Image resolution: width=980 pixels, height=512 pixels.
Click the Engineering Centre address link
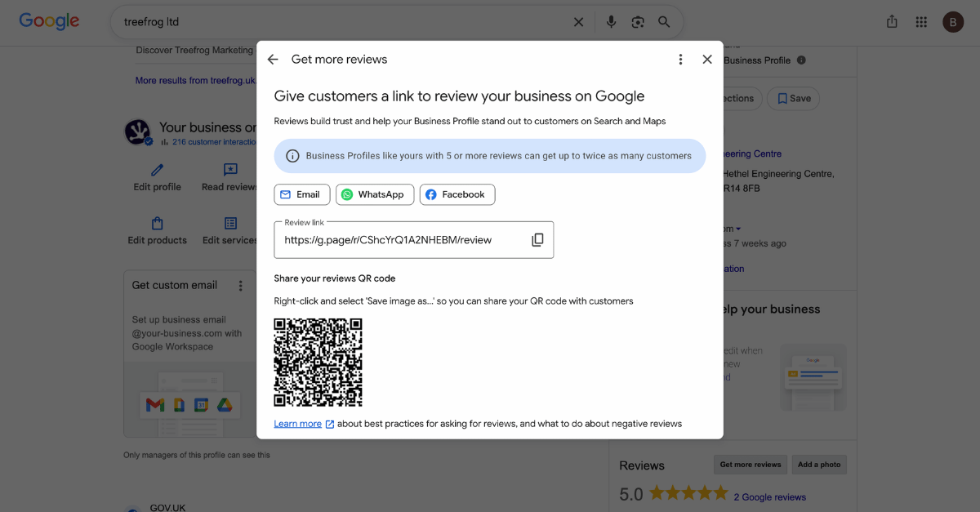(x=751, y=154)
